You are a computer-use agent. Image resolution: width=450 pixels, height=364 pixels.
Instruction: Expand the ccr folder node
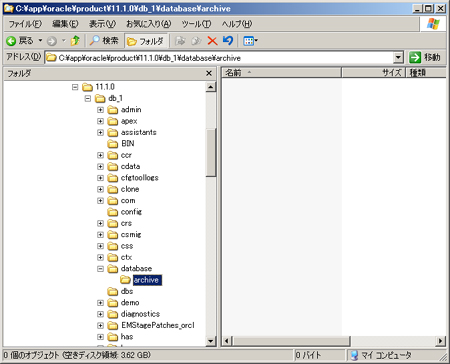coord(100,155)
